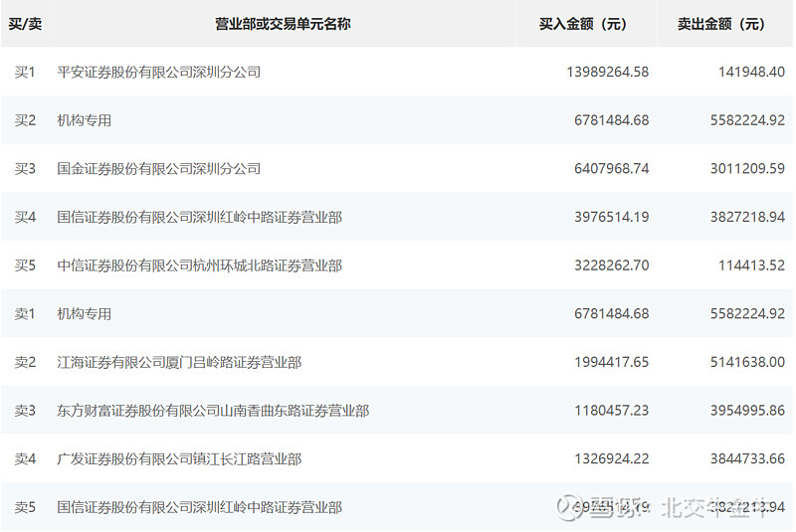Select the 卖1 row label
796x532 pixels.
(x=25, y=314)
